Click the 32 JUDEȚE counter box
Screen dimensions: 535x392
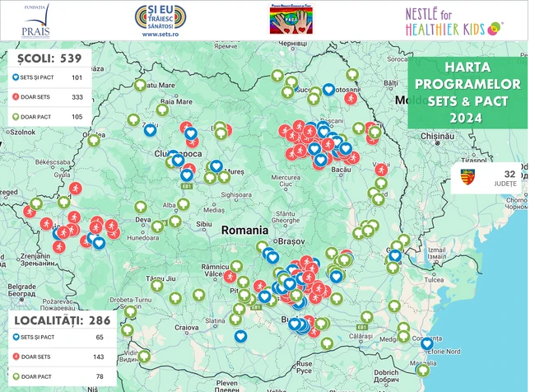point(487,178)
